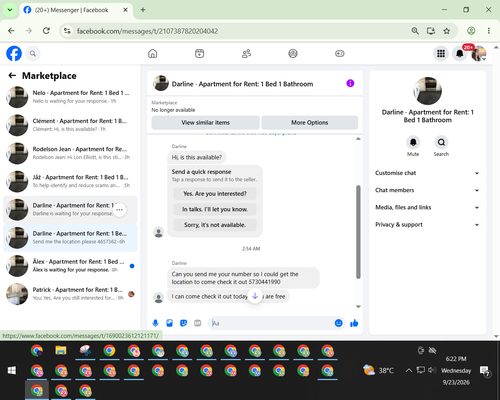Select the Messenger Facebook browser tab

(x=76, y=10)
